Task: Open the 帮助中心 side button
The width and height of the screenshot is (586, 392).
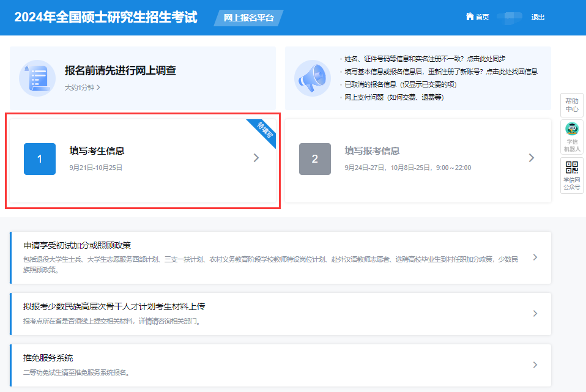Action: [572, 105]
